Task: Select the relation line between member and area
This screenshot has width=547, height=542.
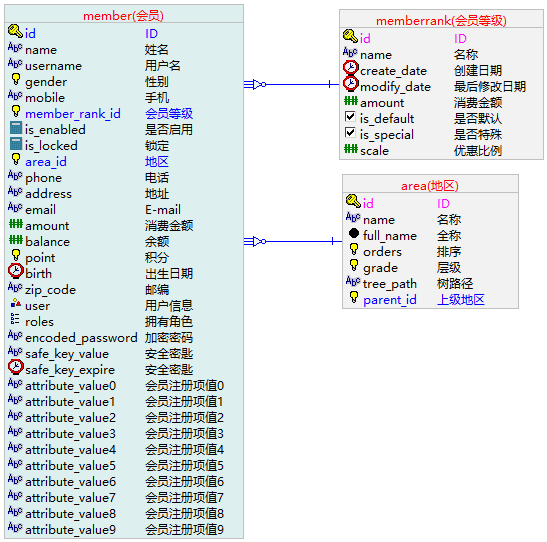Action: point(293,241)
